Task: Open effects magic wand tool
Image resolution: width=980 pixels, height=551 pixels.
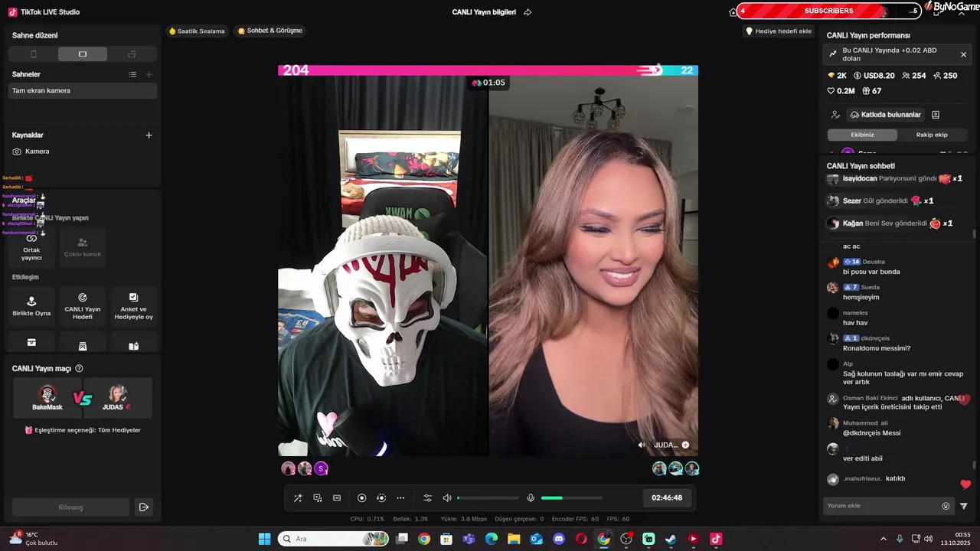Action: point(298,498)
